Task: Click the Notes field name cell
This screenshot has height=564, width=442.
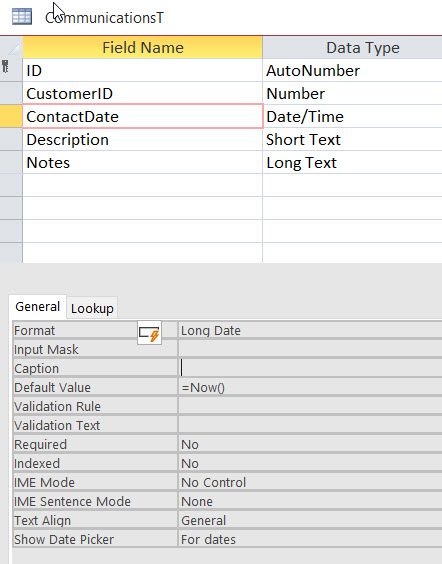Action: tap(142, 163)
